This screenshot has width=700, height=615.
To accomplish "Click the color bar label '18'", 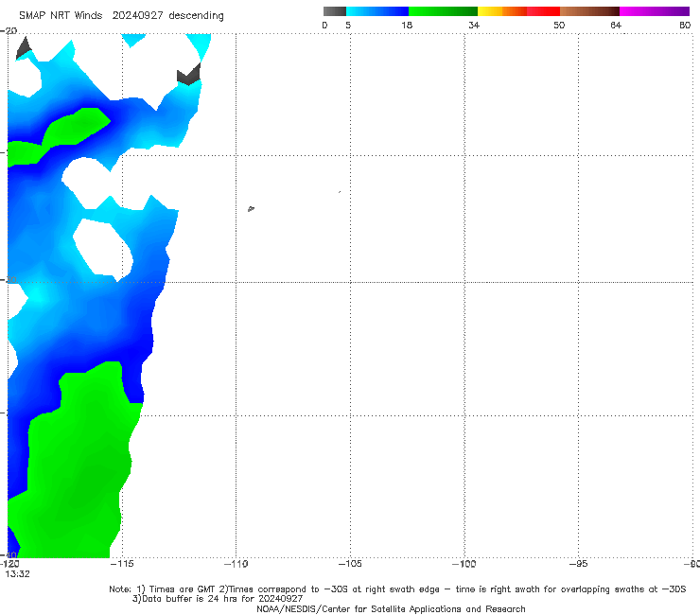I will point(407,26).
